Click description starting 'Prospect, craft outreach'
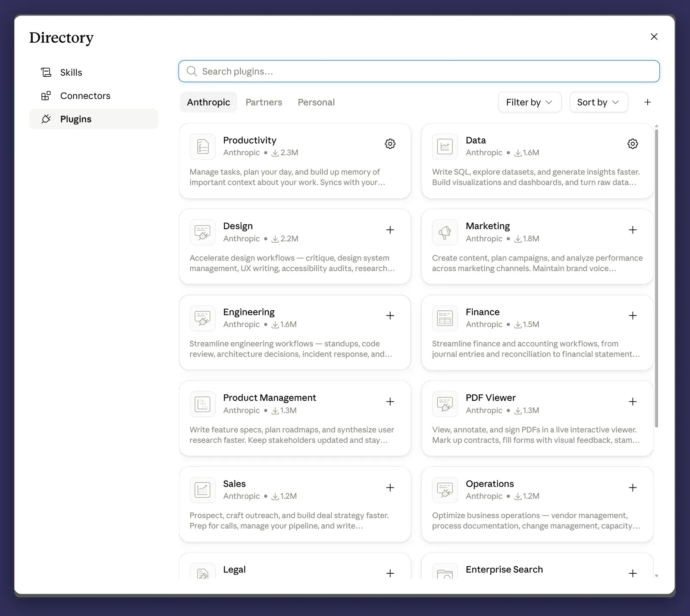690x616 pixels. click(289, 521)
